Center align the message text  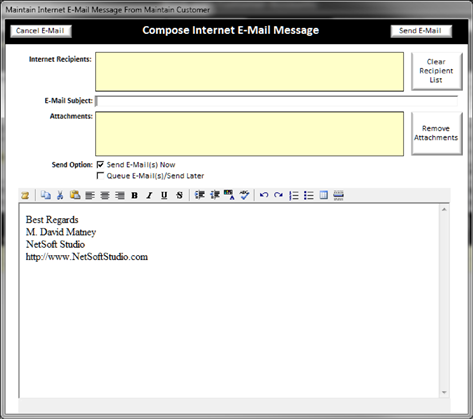tap(105, 195)
